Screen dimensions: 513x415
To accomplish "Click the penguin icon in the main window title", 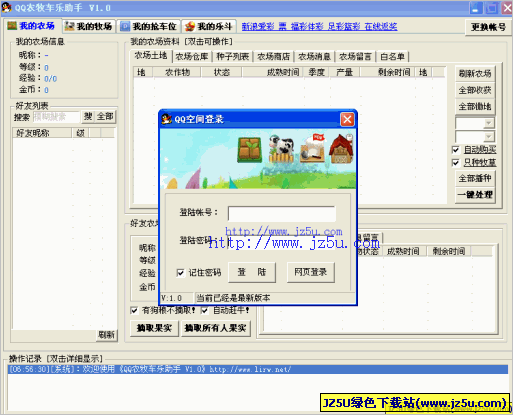I will (x=7, y=7).
